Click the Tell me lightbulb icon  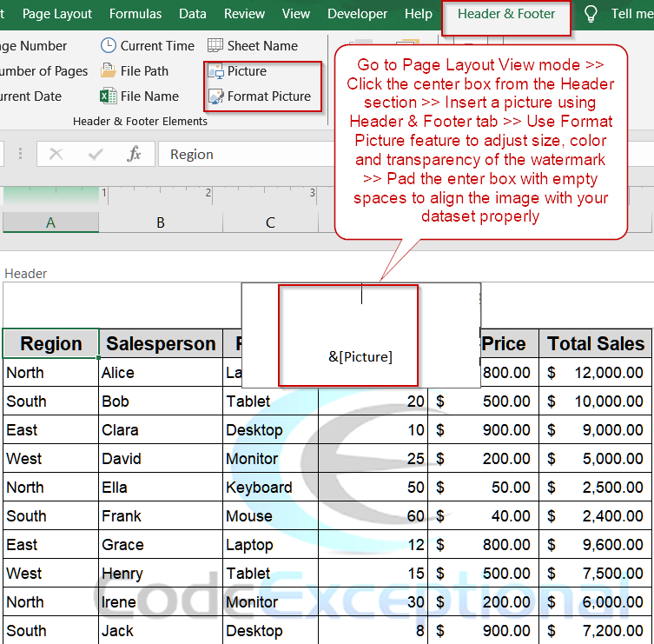point(591,14)
